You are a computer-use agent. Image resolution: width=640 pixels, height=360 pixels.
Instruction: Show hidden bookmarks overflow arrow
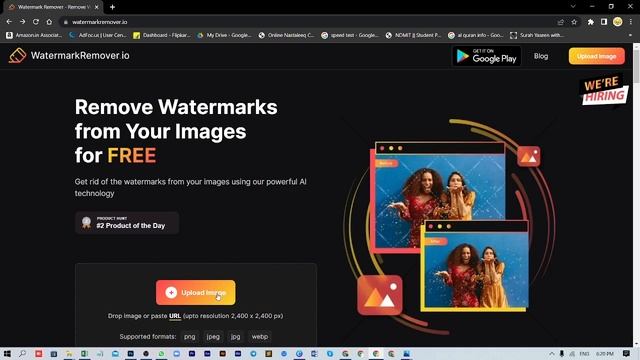(630, 36)
